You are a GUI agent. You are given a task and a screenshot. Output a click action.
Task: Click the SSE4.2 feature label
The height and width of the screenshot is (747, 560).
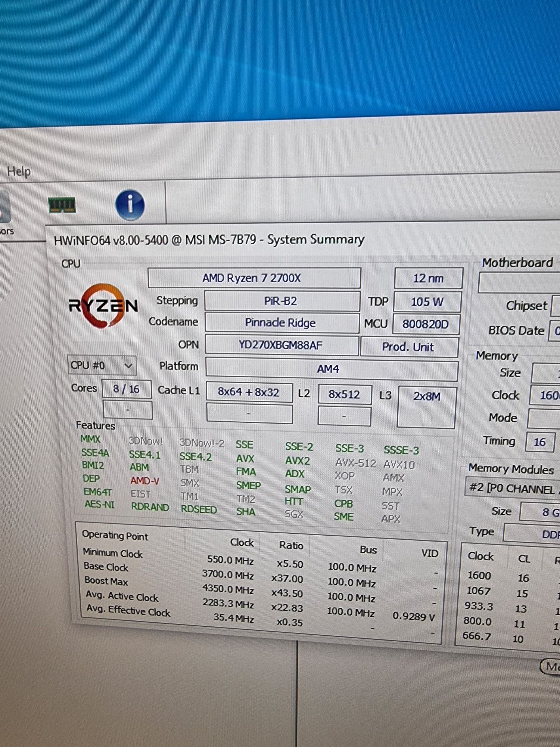(196, 456)
